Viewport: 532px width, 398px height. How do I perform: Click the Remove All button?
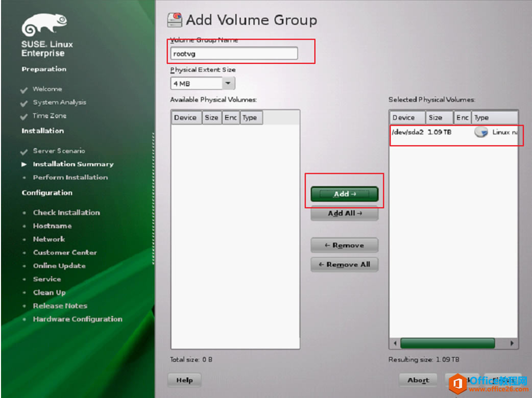pos(345,264)
